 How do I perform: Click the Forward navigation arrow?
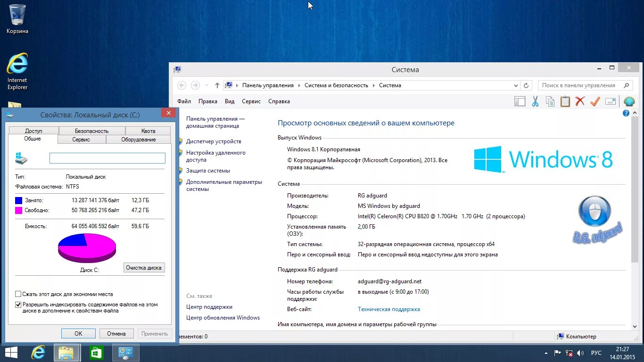[x=195, y=85]
